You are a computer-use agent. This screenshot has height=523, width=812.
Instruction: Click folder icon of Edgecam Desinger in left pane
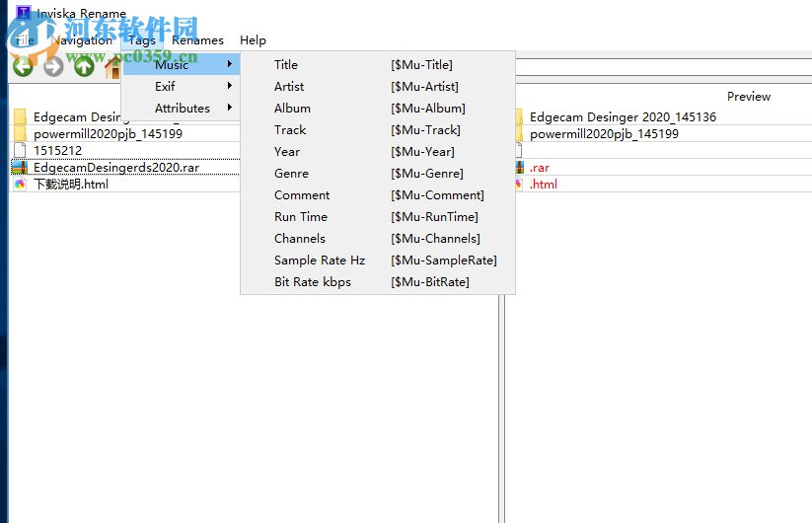coord(20,117)
